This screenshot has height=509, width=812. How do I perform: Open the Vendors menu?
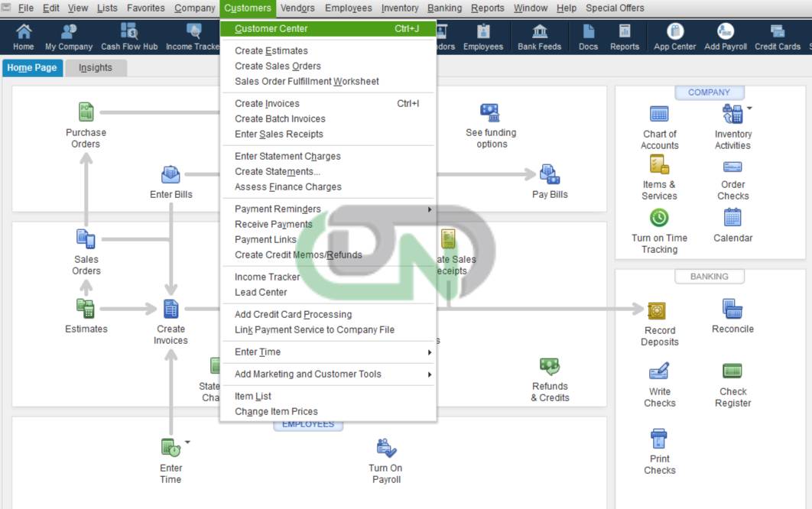pyautogui.click(x=297, y=8)
